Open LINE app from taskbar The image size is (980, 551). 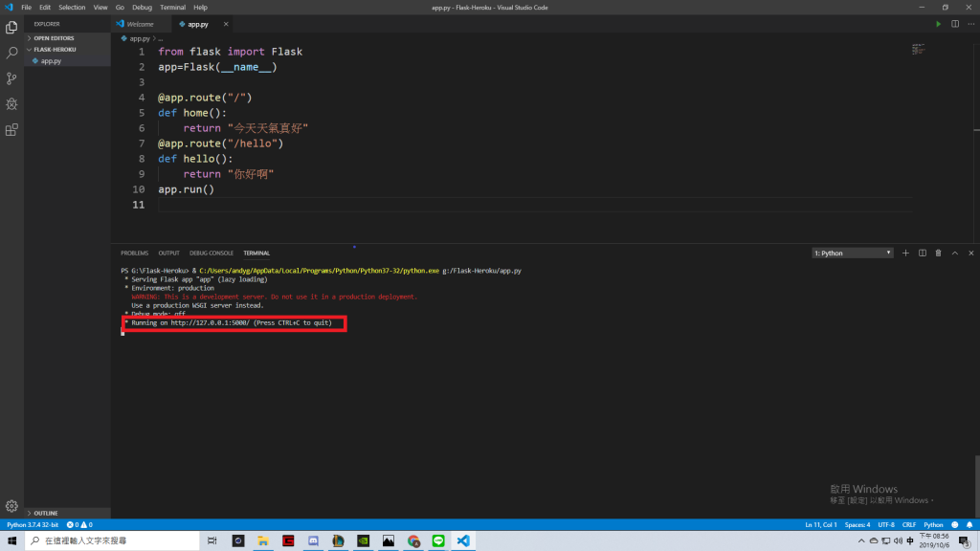tap(438, 540)
